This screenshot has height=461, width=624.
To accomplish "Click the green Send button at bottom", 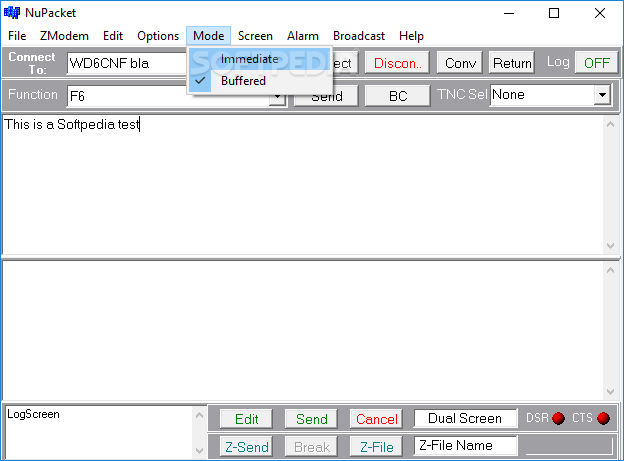I will click(312, 419).
